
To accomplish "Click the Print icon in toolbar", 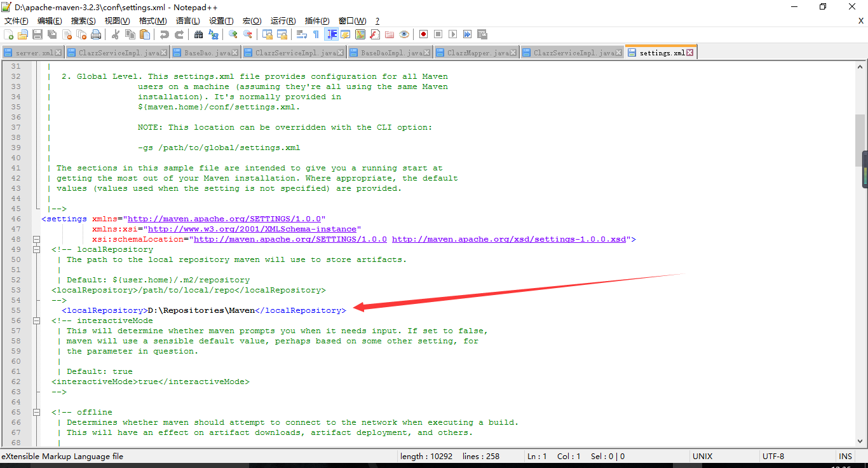I will click(96, 34).
